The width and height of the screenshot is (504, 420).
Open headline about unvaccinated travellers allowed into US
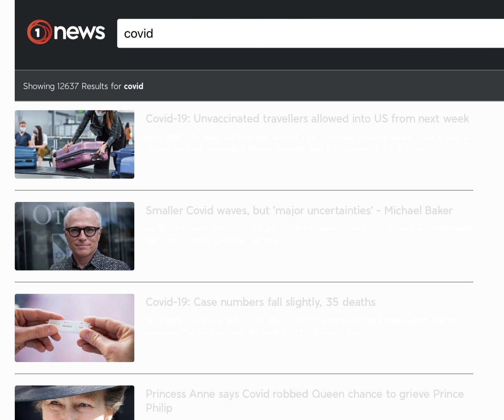307,119
